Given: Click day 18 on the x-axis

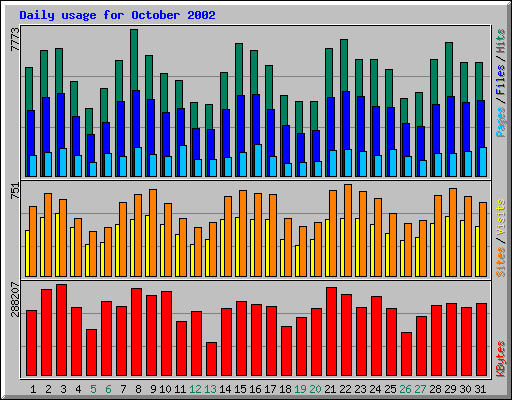Looking at the screenshot, I should point(285,389).
